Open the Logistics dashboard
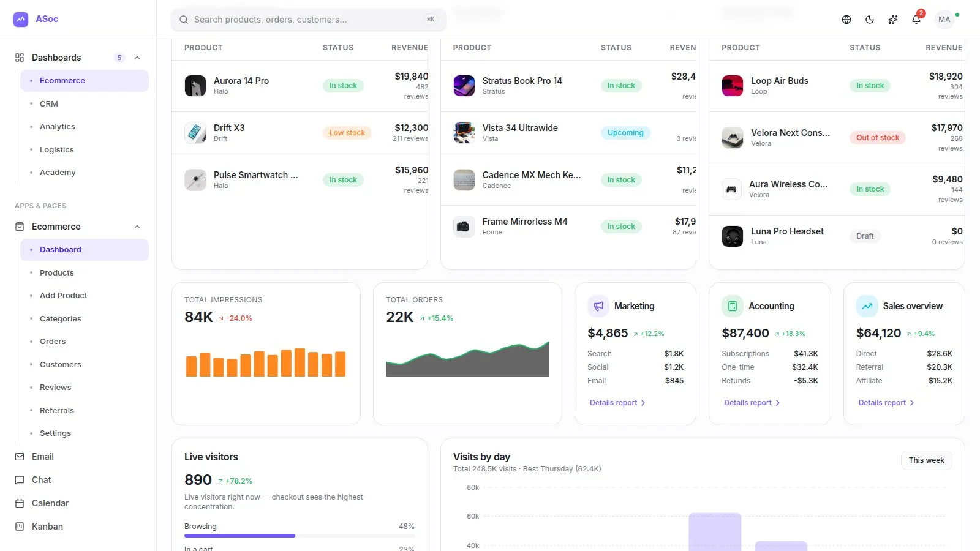This screenshot has width=980, height=551. point(85,150)
